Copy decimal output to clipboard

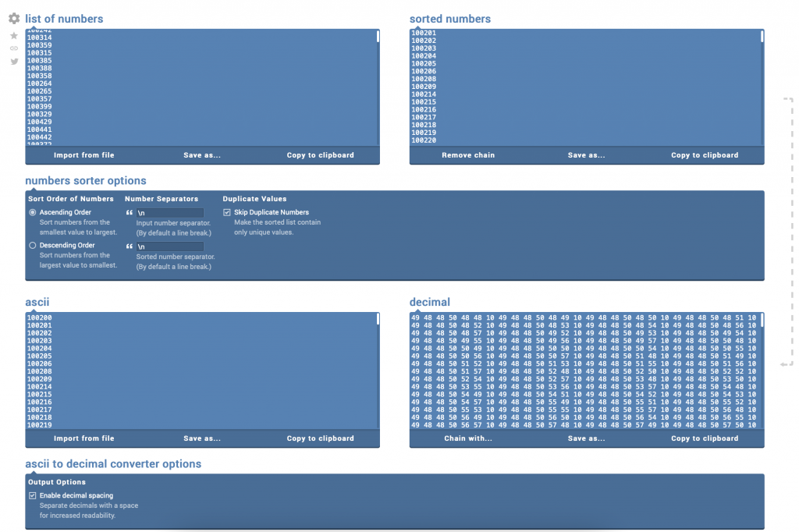(705, 438)
